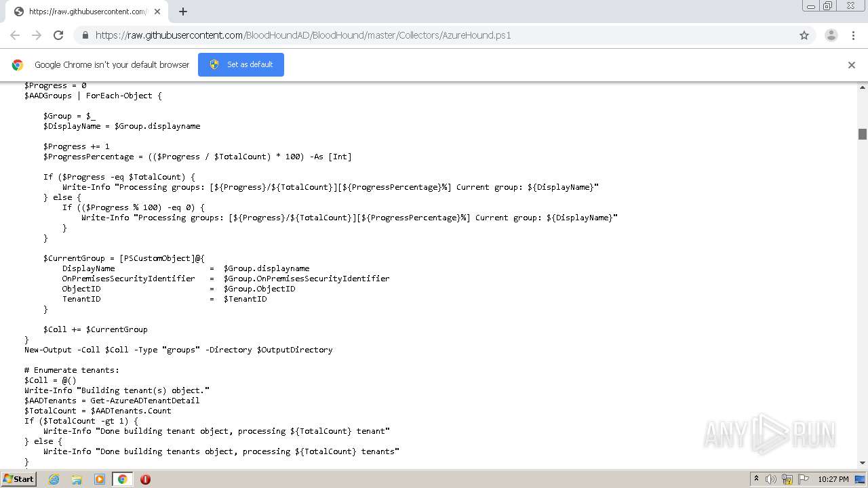Viewport: 868px width, 488px height.
Task: Click the scrollbar down arrow
Action: coord(863,463)
